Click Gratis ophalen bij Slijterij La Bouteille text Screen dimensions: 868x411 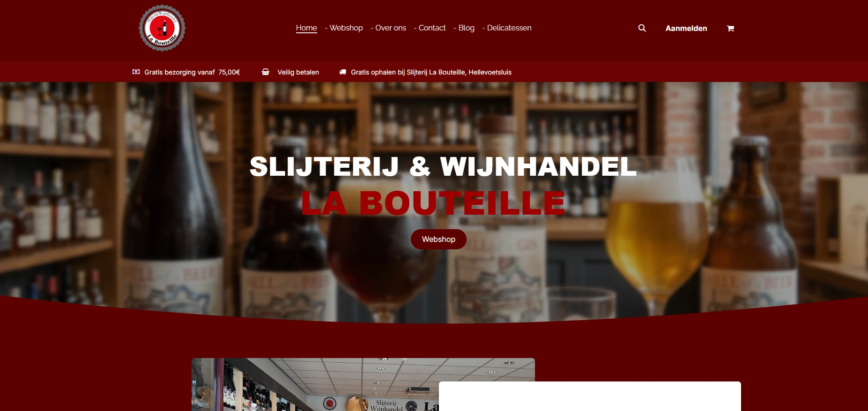pos(431,72)
